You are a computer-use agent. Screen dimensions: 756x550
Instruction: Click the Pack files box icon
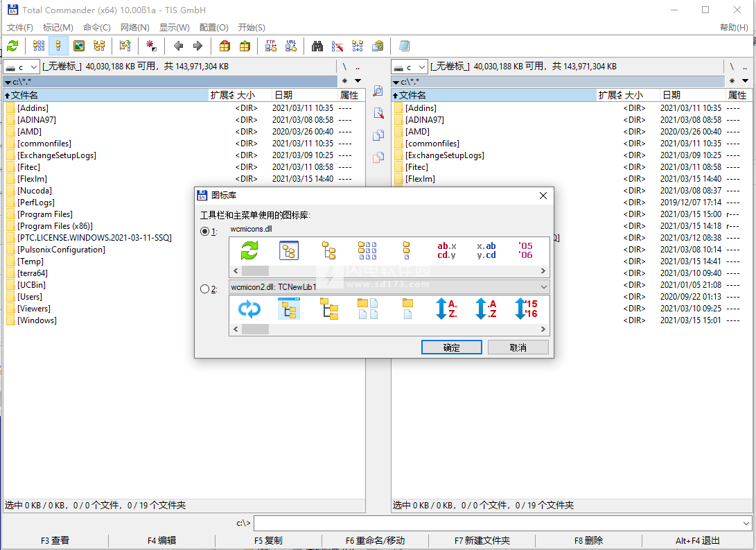[x=225, y=46]
